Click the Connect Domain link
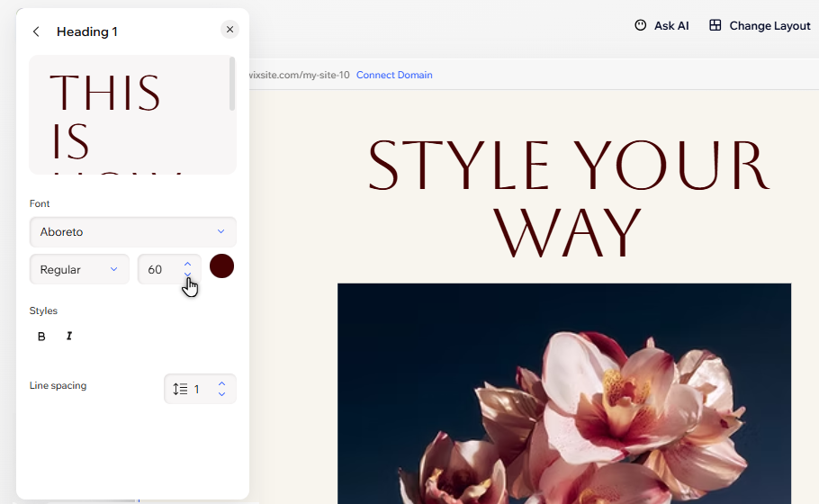 point(394,76)
